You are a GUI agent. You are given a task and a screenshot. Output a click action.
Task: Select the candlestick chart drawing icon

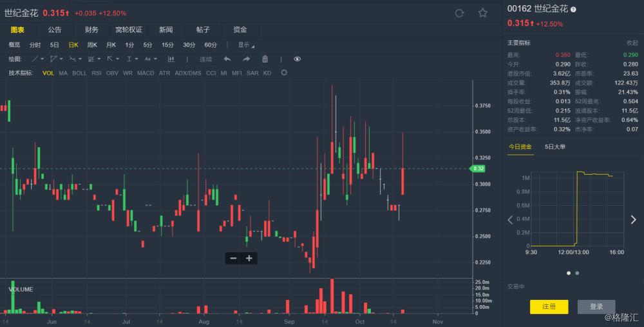click(x=171, y=59)
